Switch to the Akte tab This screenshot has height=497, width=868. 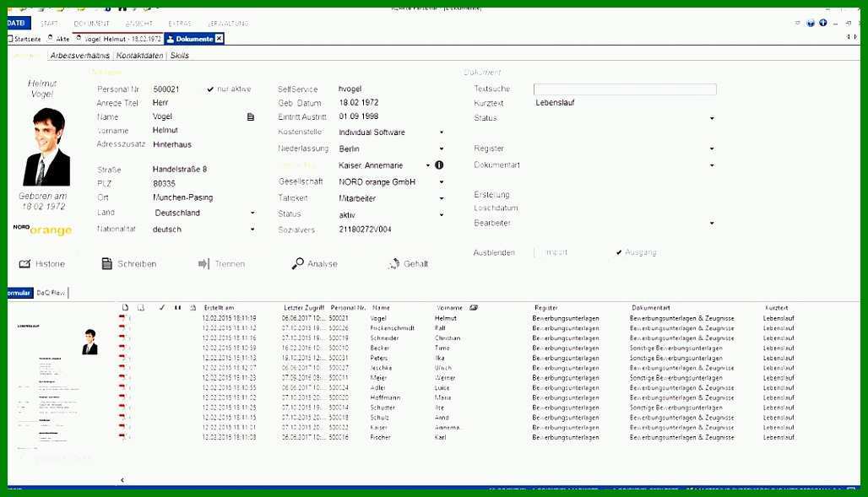coord(58,39)
